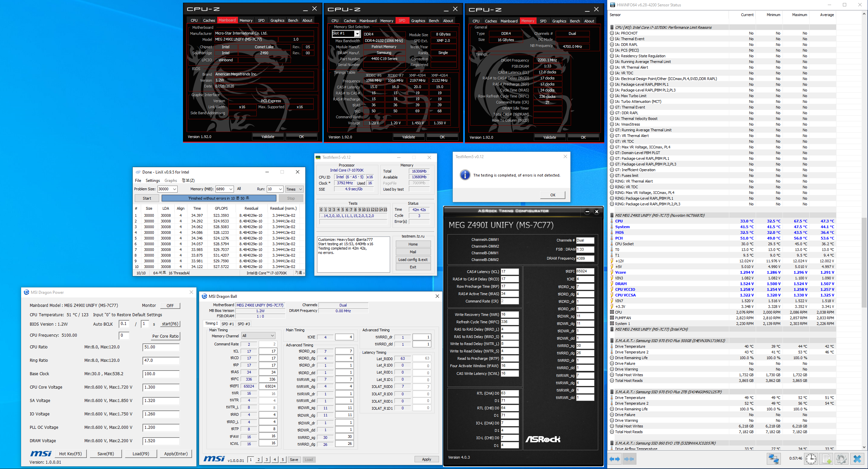
Task: Toggle the Monitor OFF button
Action: 170,306
